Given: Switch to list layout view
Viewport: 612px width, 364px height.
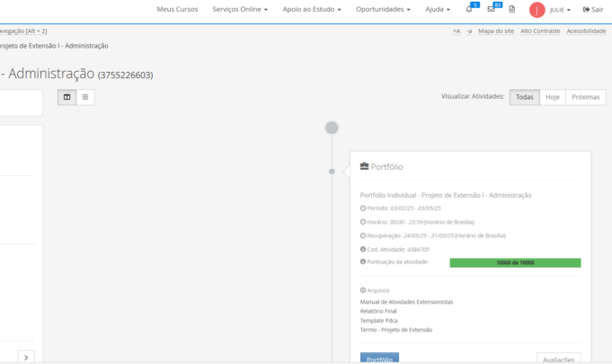Looking at the screenshot, I should tap(85, 97).
